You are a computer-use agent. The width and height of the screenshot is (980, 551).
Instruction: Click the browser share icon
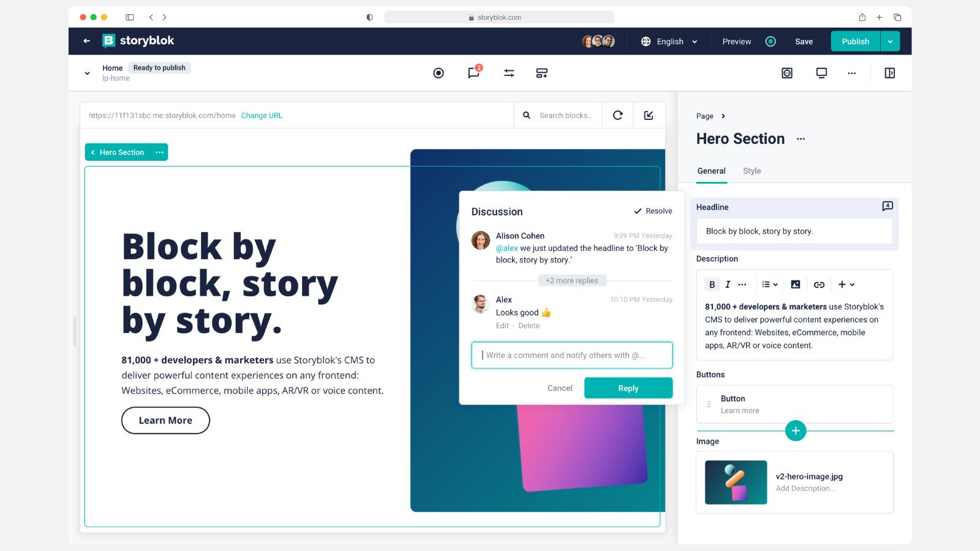point(862,17)
